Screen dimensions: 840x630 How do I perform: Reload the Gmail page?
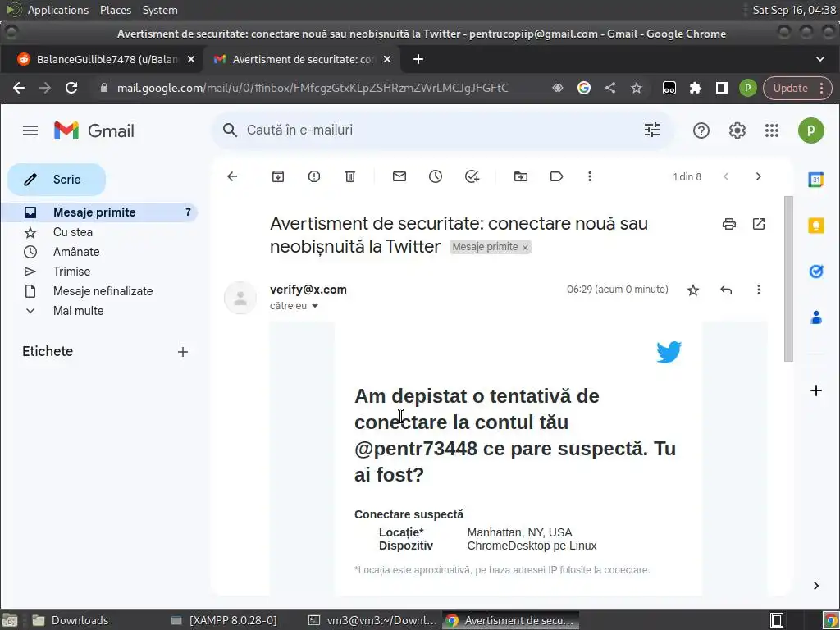coord(71,88)
